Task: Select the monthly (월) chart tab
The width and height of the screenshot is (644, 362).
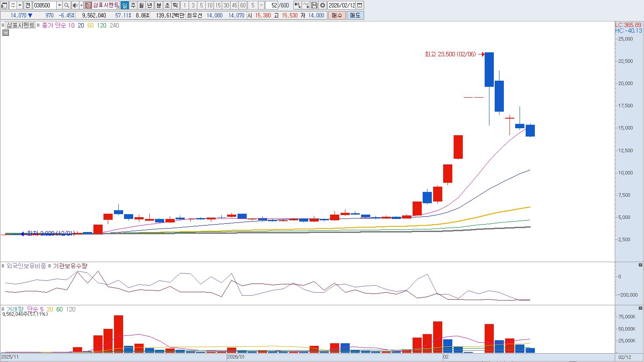Action: coord(141,5)
